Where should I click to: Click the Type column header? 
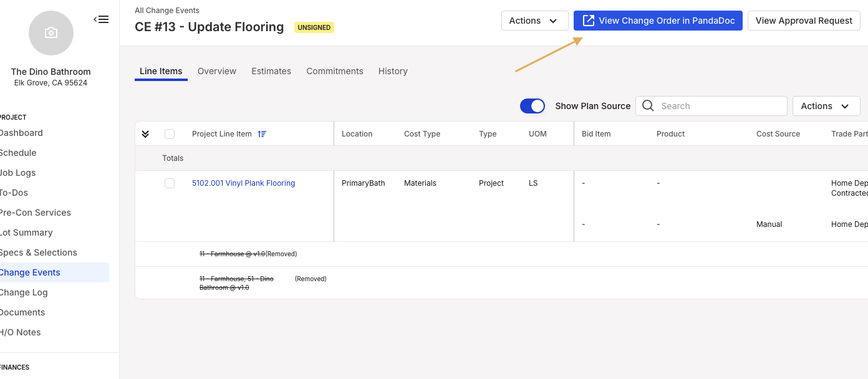(488, 134)
